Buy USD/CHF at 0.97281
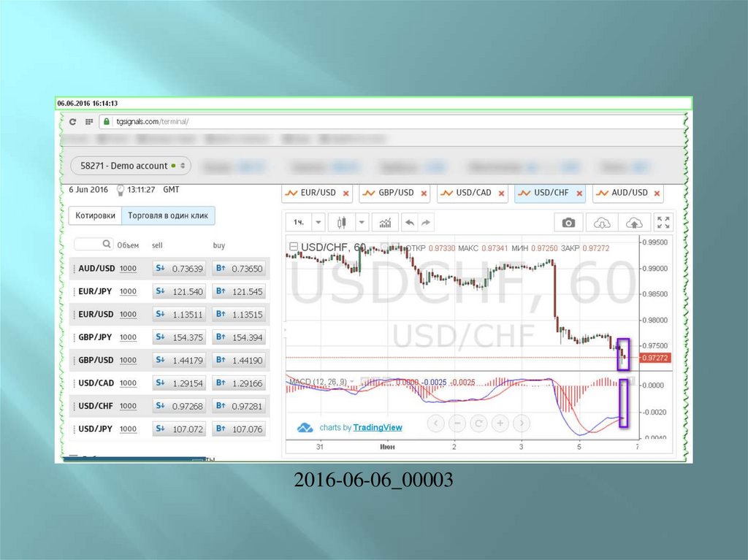 (239, 405)
